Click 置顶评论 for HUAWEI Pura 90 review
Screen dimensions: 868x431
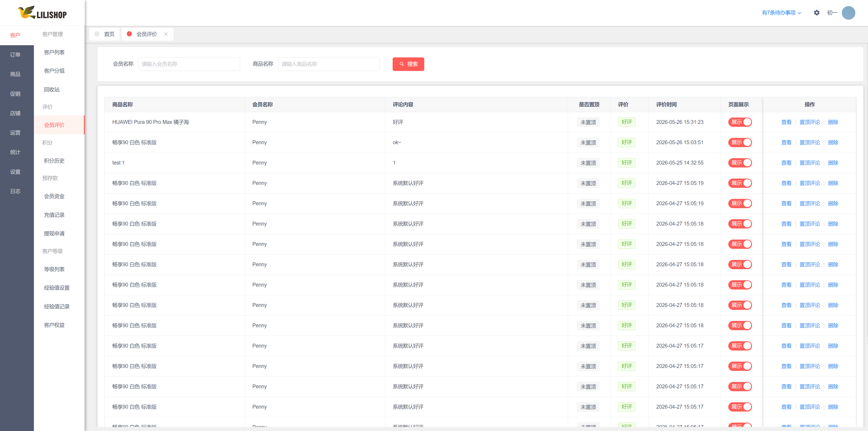809,122
